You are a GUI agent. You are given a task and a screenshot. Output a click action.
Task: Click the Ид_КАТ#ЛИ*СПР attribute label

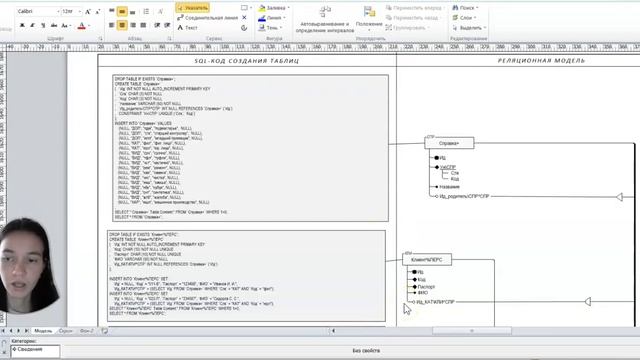coord(435,302)
